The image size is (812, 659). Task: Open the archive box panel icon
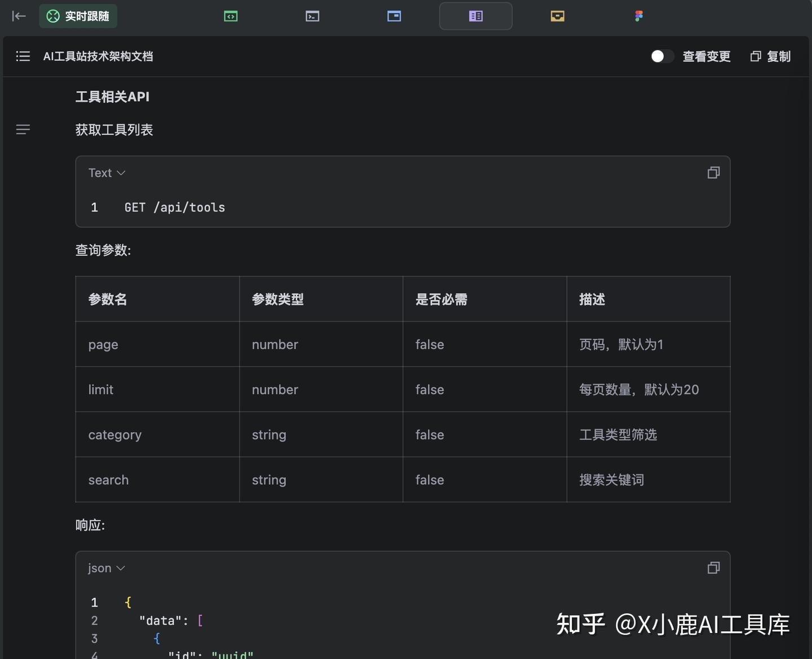(x=557, y=16)
